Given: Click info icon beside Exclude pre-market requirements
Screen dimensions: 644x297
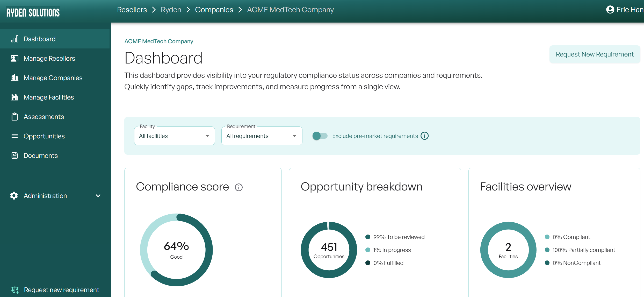Looking at the screenshot, I should pyautogui.click(x=424, y=136).
